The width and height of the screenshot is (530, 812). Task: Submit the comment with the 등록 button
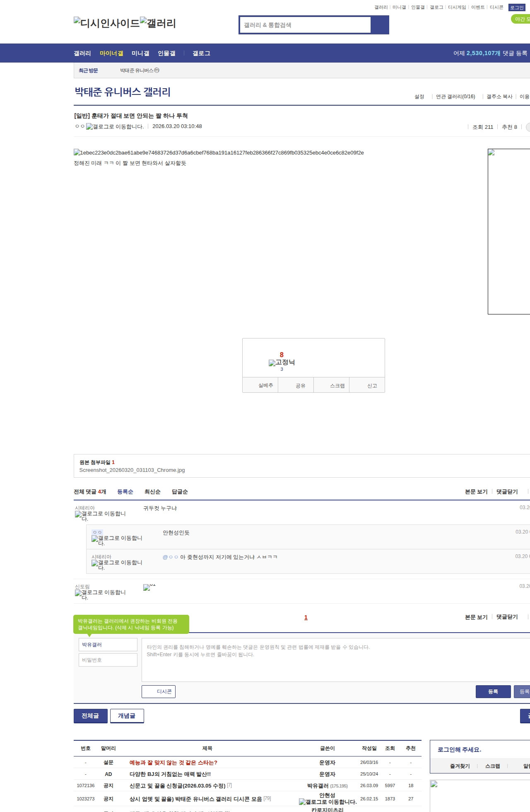click(493, 691)
